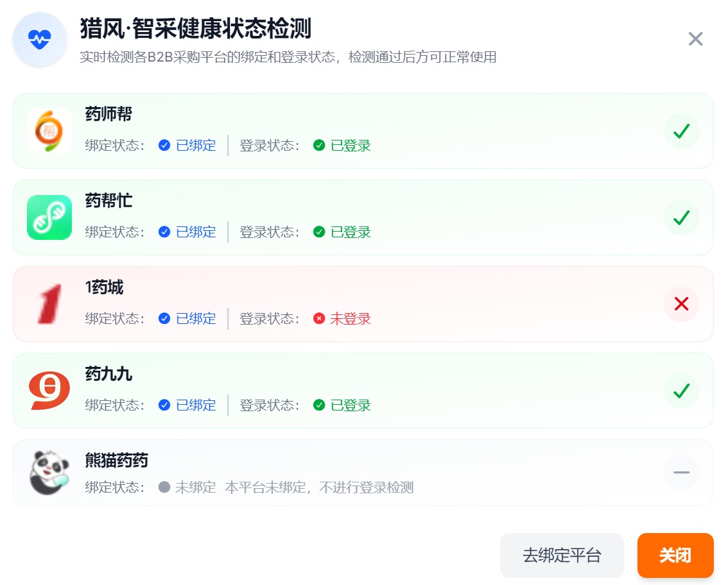728x585 pixels.
Task: Click the green checkmark on 药九九 row
Action: [681, 391]
